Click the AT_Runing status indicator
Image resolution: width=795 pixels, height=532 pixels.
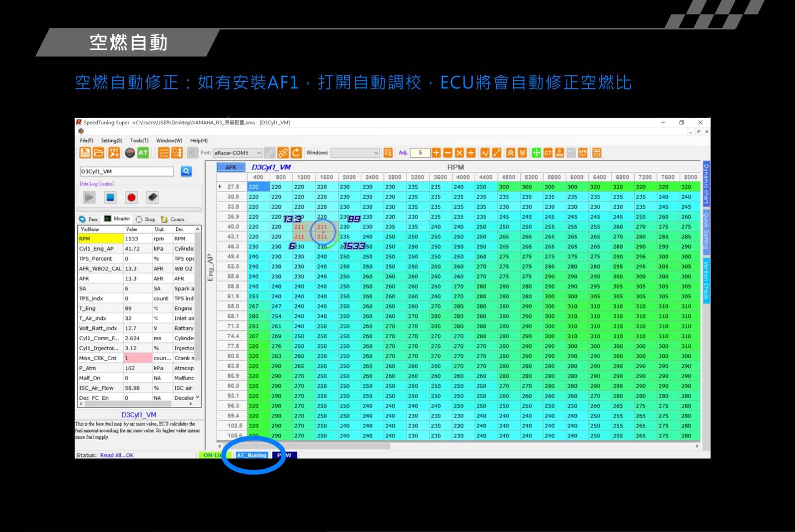click(x=252, y=455)
